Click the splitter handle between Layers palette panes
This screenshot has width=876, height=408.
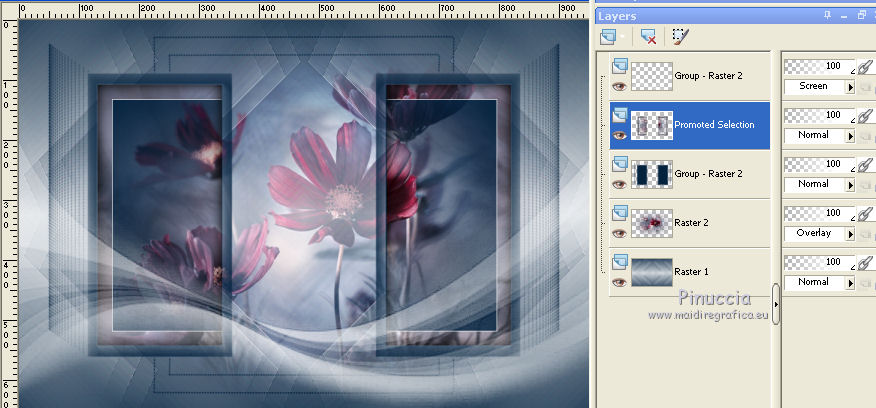[x=776, y=303]
